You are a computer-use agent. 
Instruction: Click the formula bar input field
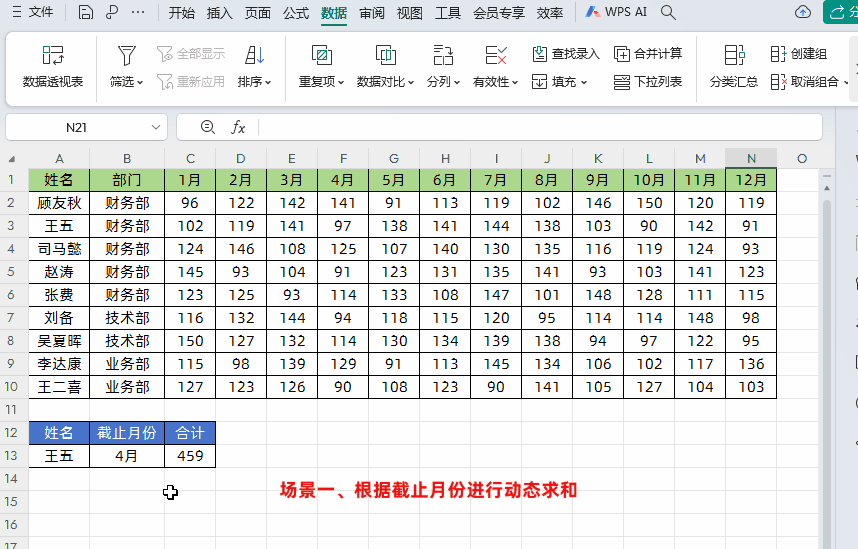[x=540, y=127]
